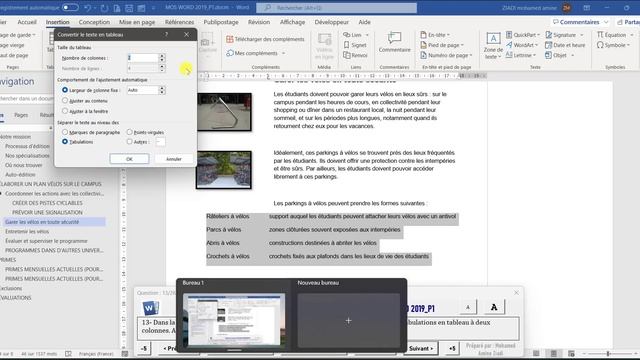Screen dimensions: 640x360
Task: Click the Auto column width field
Action: tap(142, 90)
